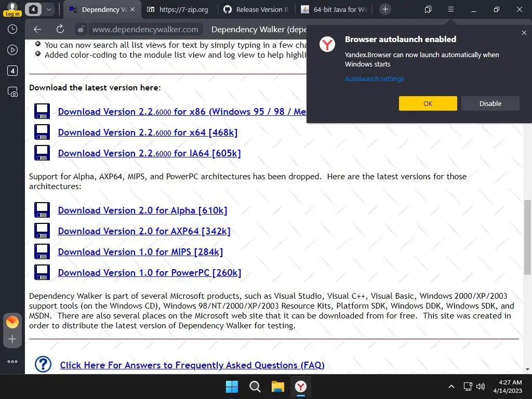Click the Download Version 2.2.6000 for IA64 link
Screen dimensions: 532x399
[x=149, y=153]
